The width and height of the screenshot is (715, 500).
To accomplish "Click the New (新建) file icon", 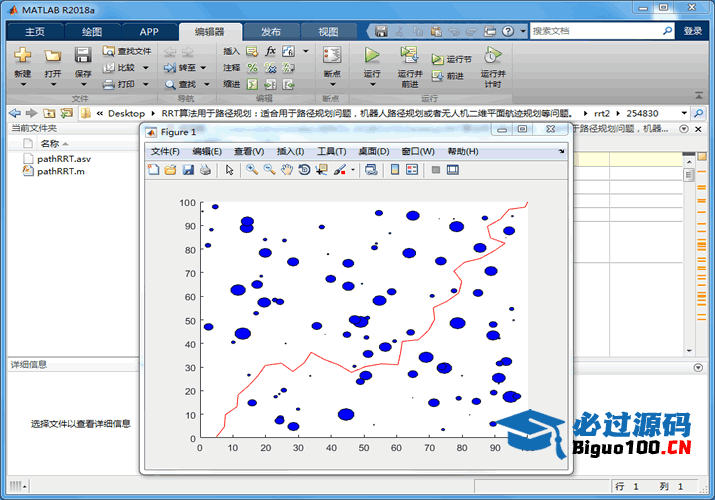I will pos(22,55).
